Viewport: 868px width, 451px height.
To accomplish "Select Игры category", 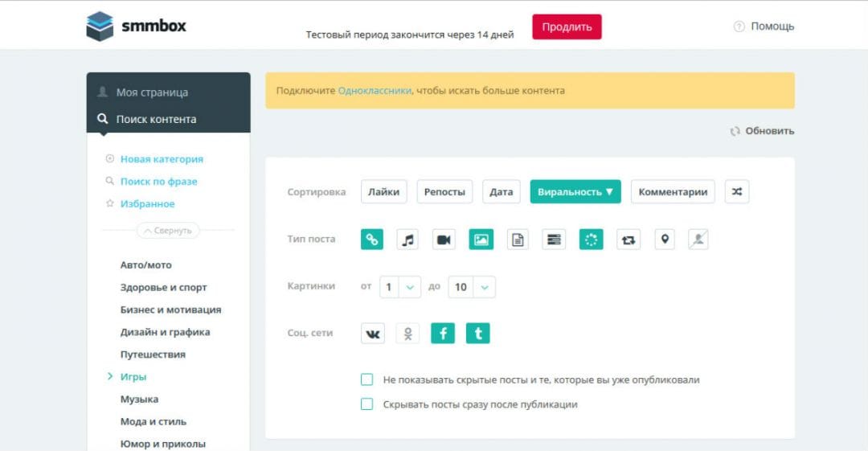I will (133, 377).
